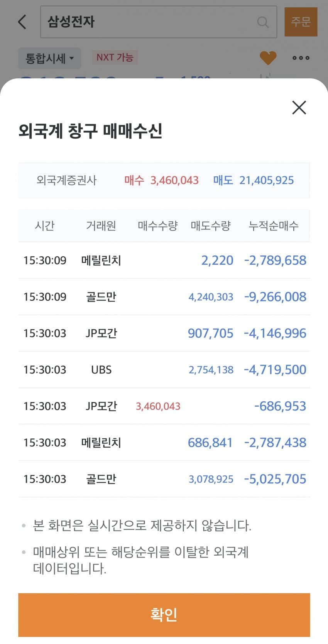Open the three-dot more options menu
The height and width of the screenshot is (644, 328).
[x=301, y=58]
